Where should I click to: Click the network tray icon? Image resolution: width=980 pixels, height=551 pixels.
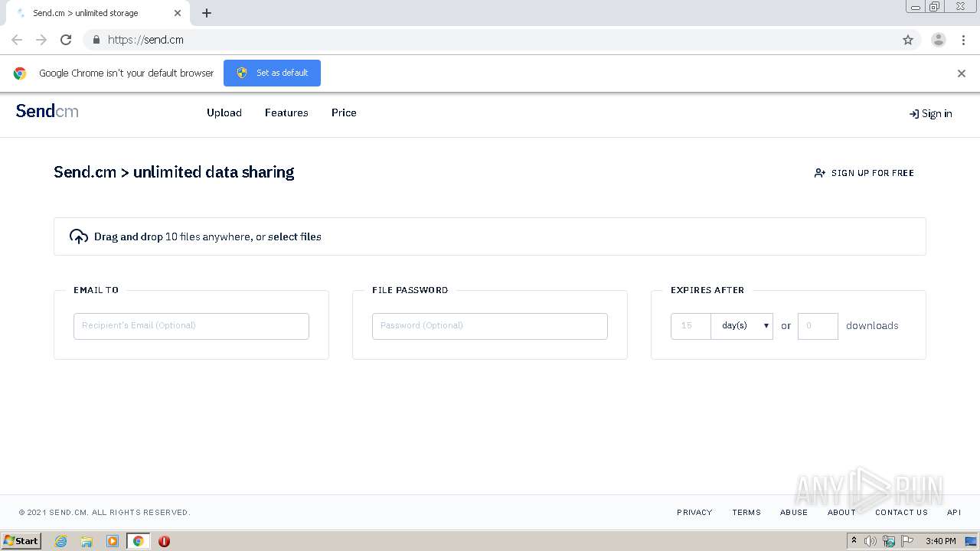click(x=889, y=541)
